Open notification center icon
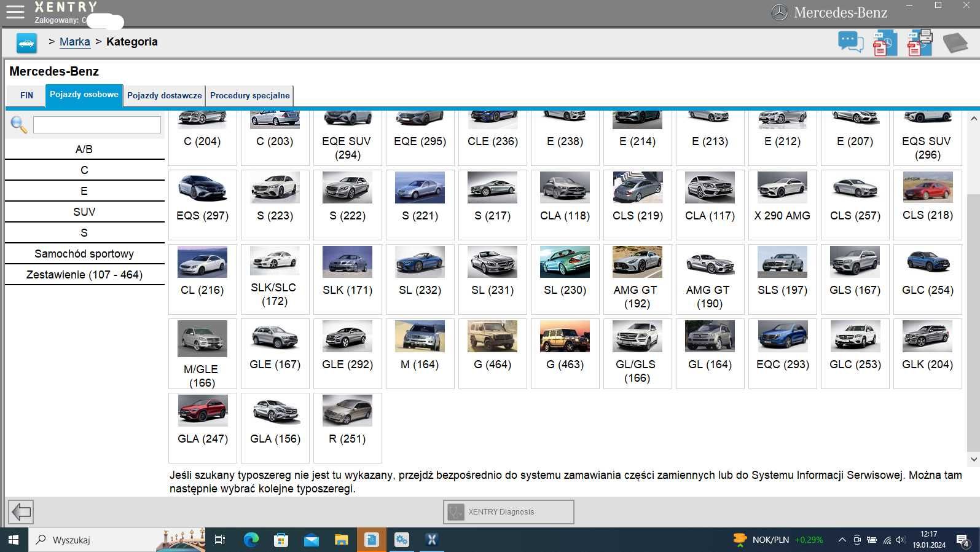The height and width of the screenshot is (552, 980). tap(963, 540)
